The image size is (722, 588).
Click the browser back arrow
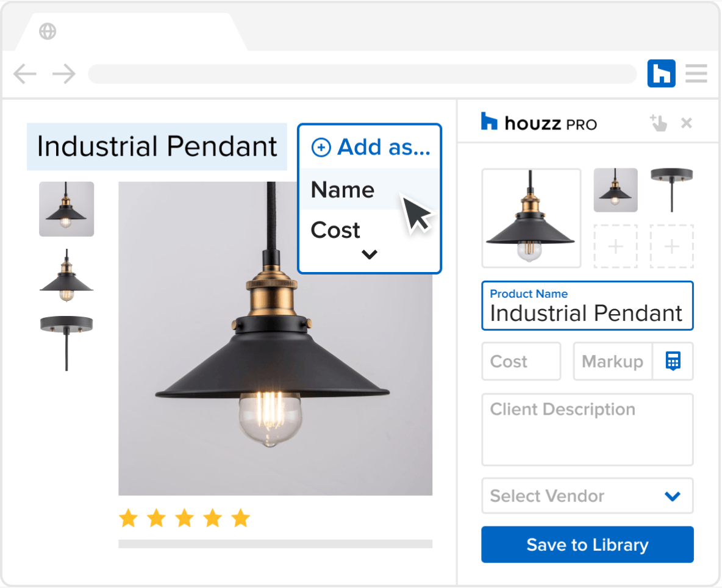point(25,74)
